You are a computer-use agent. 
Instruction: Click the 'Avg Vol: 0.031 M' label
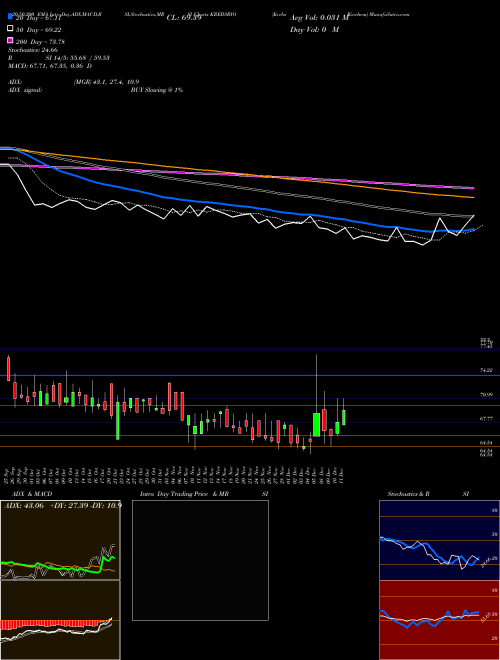pos(319,18)
